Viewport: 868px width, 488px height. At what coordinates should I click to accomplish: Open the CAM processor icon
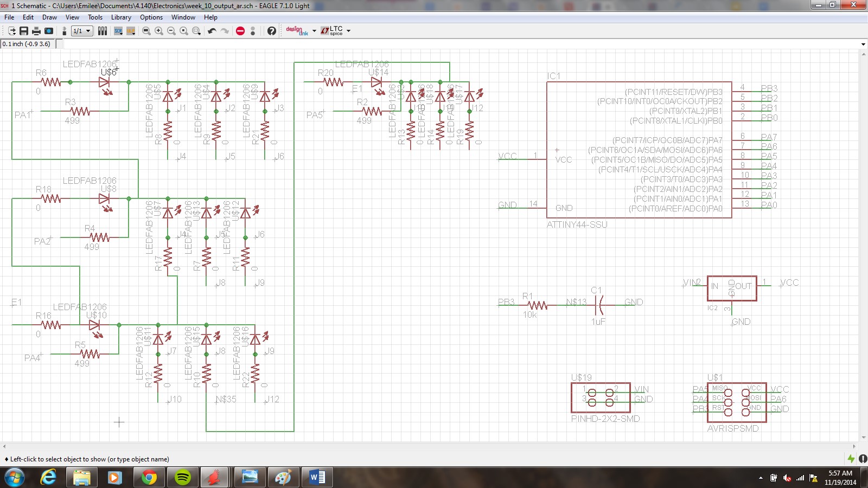[49, 31]
